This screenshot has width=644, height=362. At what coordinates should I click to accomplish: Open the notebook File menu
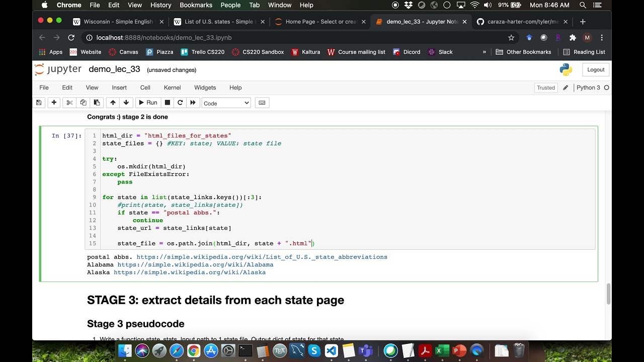44,87
